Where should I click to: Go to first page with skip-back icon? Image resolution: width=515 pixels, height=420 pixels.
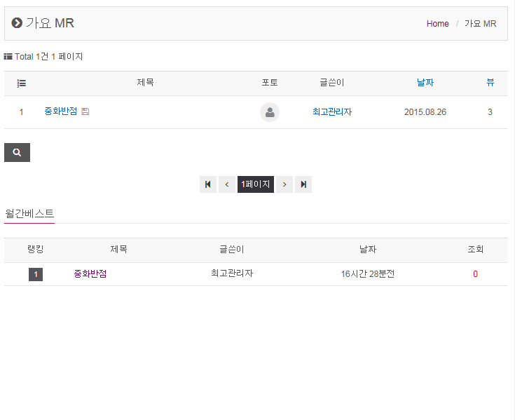[208, 184]
